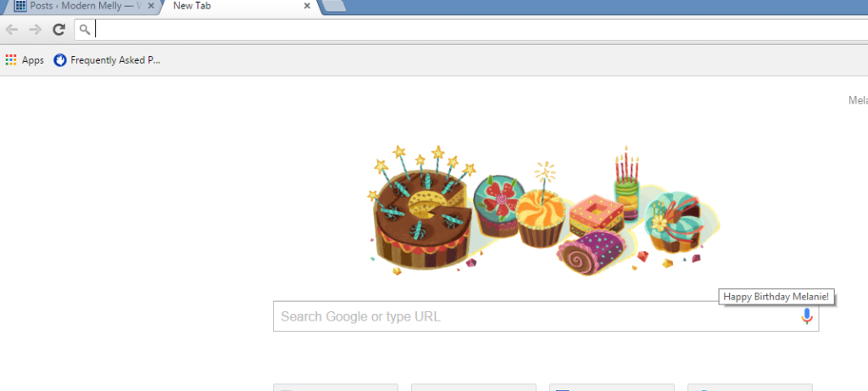Open the leftmost most-visited thumbnail tile

point(336,387)
